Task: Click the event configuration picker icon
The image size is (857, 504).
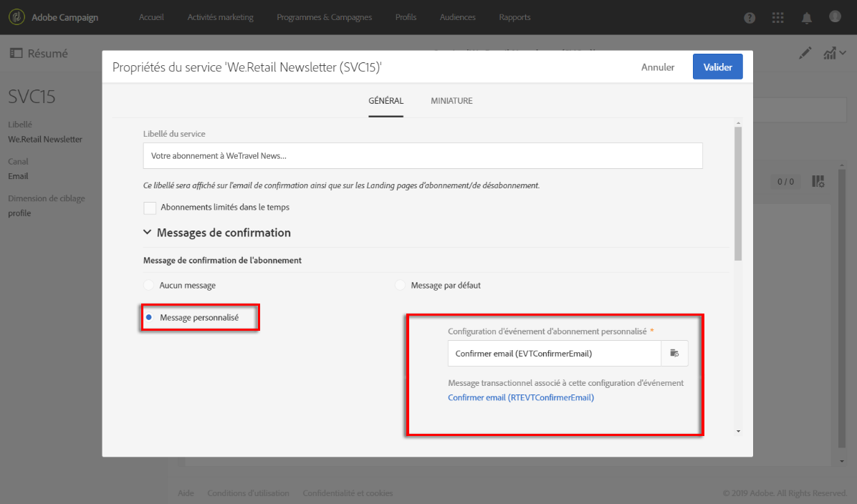Action: point(674,353)
